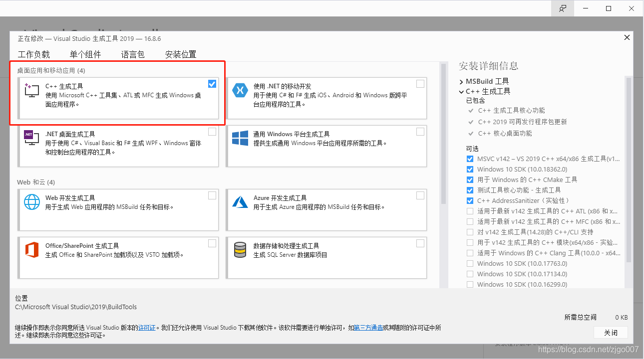Click the Web 和云 (4) section header

36,182
